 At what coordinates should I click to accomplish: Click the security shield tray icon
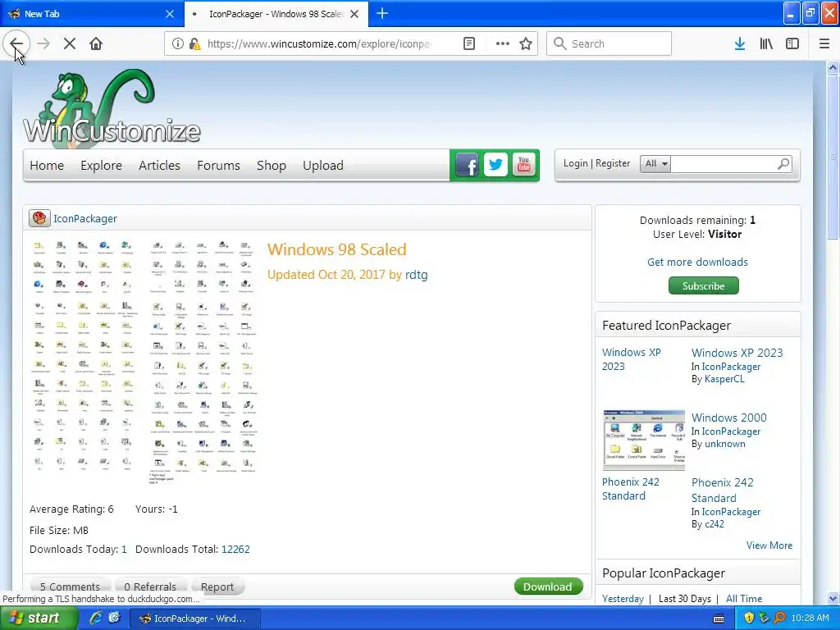[x=749, y=618]
